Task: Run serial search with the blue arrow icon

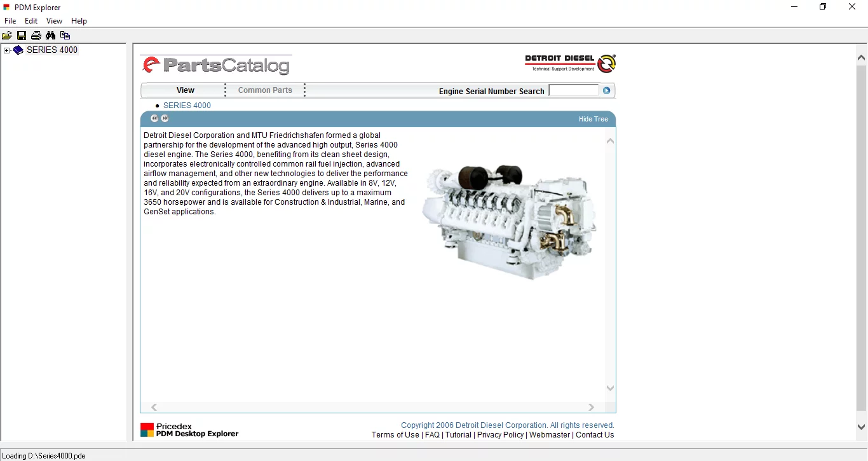Action: [x=606, y=90]
